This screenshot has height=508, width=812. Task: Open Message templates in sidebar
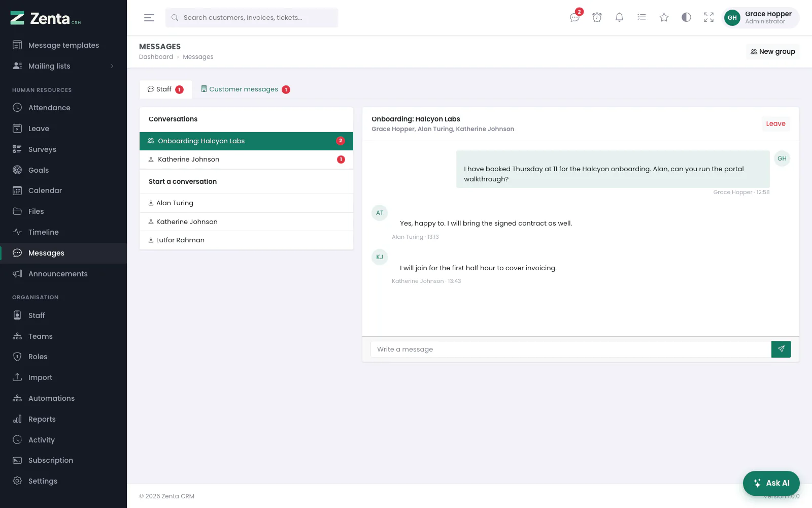pyautogui.click(x=63, y=45)
